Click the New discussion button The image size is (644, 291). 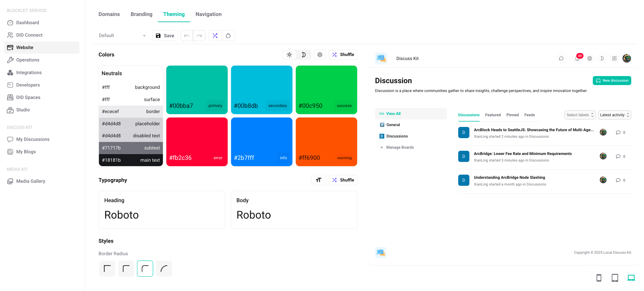(612, 80)
